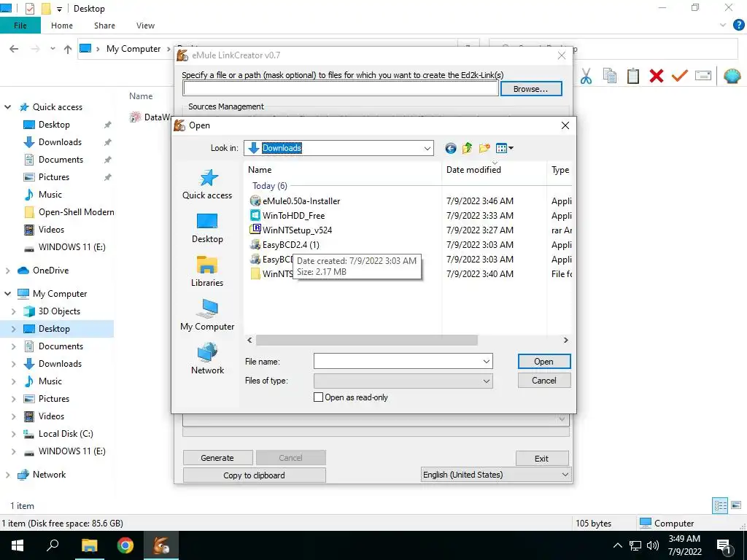Sort by Name column in Open dialog
Screen dimensions: 747x560
pyautogui.click(x=343, y=169)
